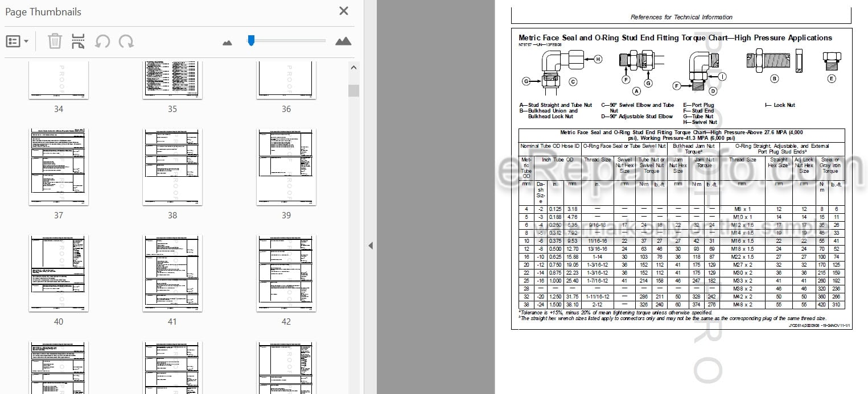Viewport: 868px width, 394px height.
Task: Click the thumbnail panel scrollbar thumb
Action: (x=353, y=90)
